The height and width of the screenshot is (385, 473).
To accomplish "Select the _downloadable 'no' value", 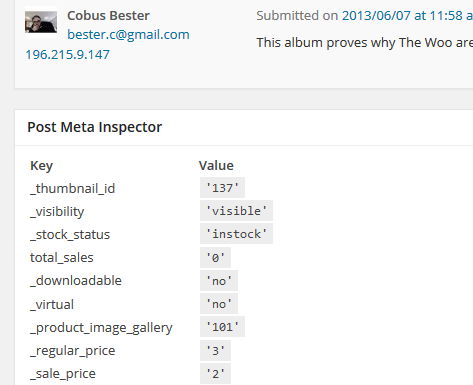I will (219, 281).
